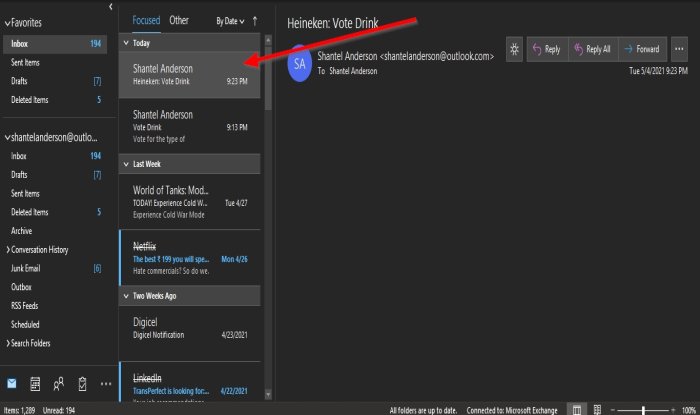
Task: Switch to the Focused tab
Action: [x=146, y=21]
